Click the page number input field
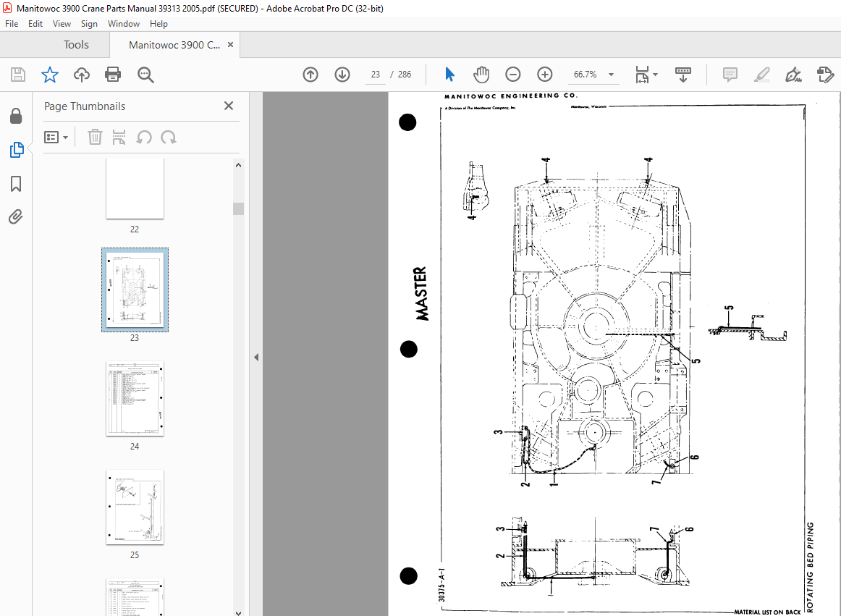Viewport: 841px width, 616px height. click(376, 75)
